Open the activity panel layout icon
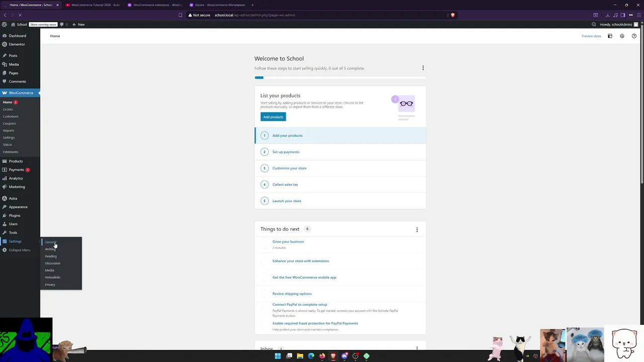 coord(610,36)
